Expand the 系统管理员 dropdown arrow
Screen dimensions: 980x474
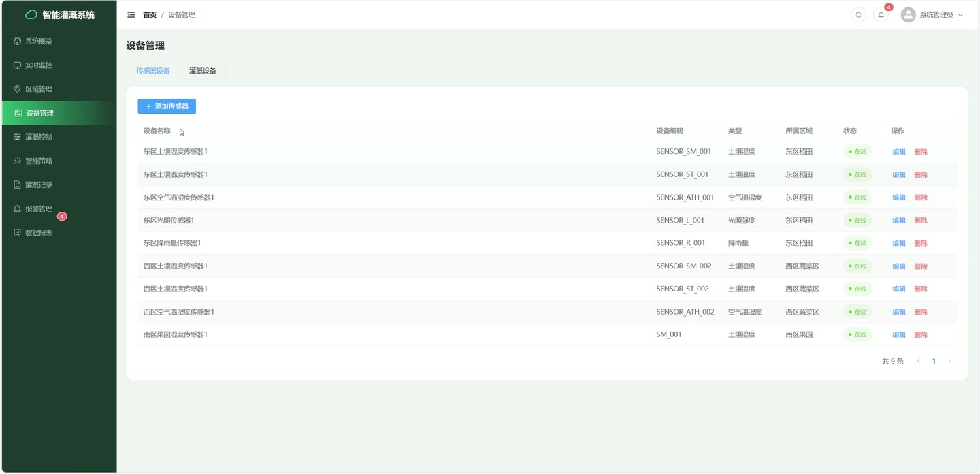(x=961, y=15)
